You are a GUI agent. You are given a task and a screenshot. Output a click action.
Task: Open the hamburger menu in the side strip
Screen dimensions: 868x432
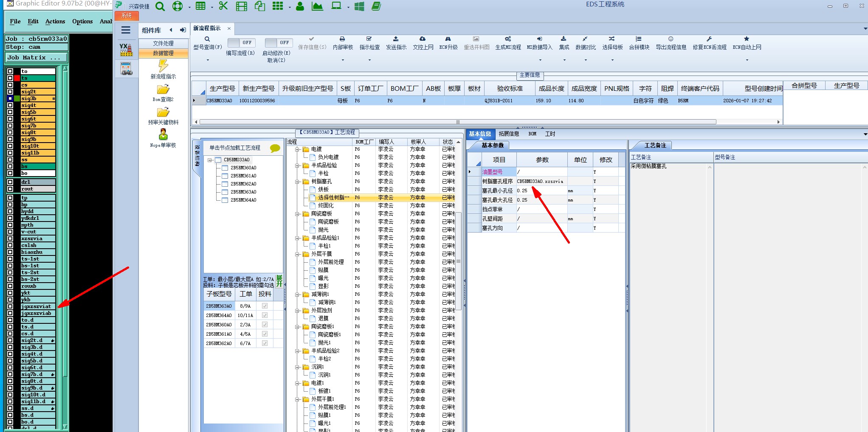126,30
